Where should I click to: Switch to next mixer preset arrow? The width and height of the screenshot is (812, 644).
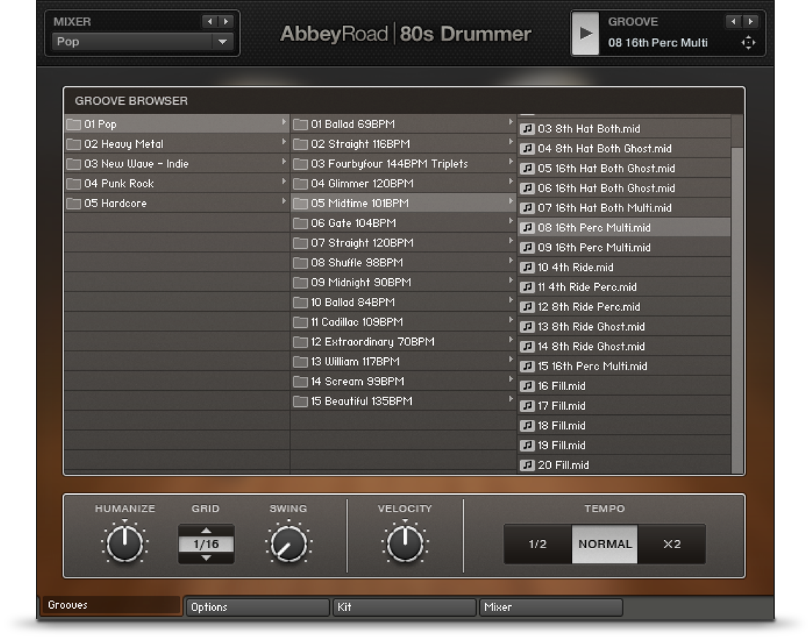pyautogui.click(x=226, y=21)
